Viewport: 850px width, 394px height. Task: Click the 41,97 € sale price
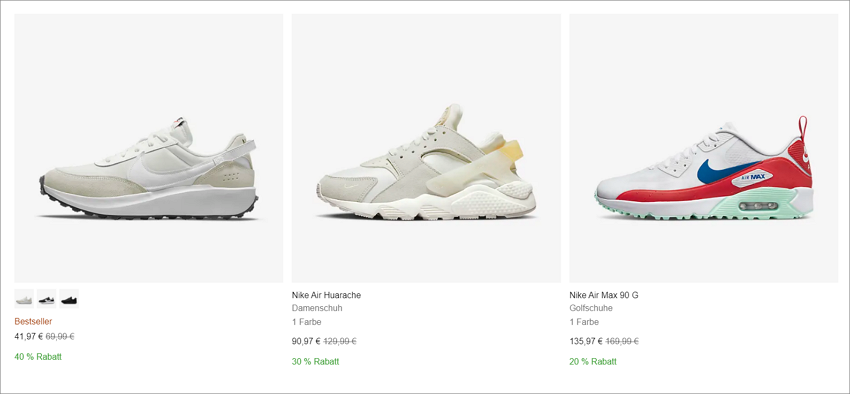click(x=29, y=336)
